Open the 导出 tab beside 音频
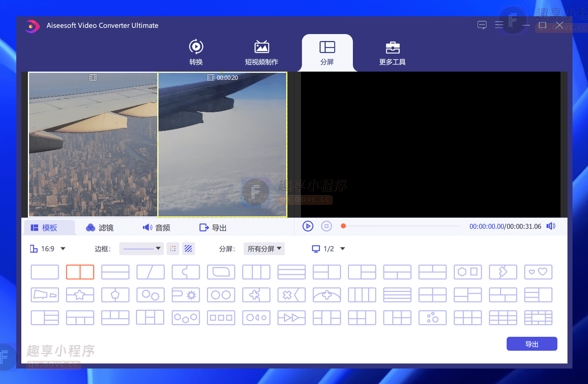 (213, 228)
